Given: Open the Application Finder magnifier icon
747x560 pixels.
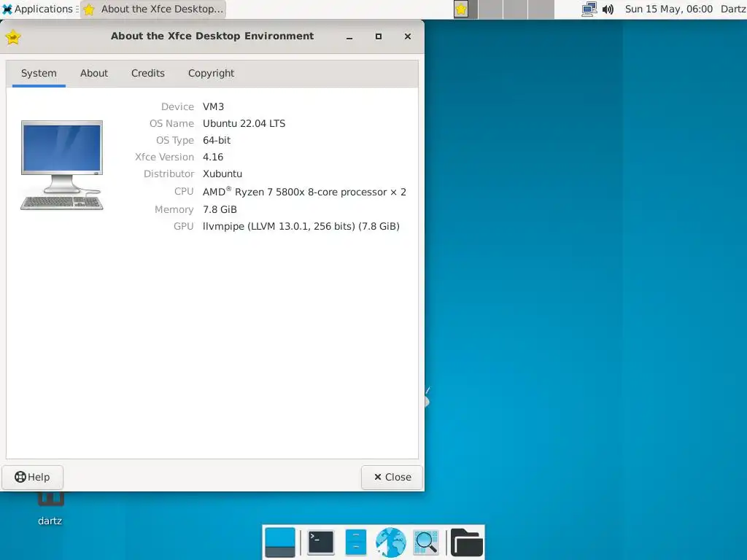Looking at the screenshot, I should tap(426, 542).
